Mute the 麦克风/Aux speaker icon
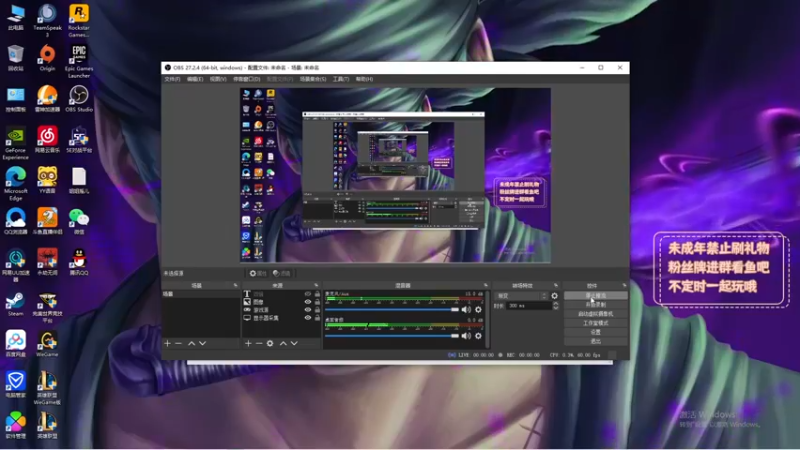The height and width of the screenshot is (450, 800). [x=466, y=310]
